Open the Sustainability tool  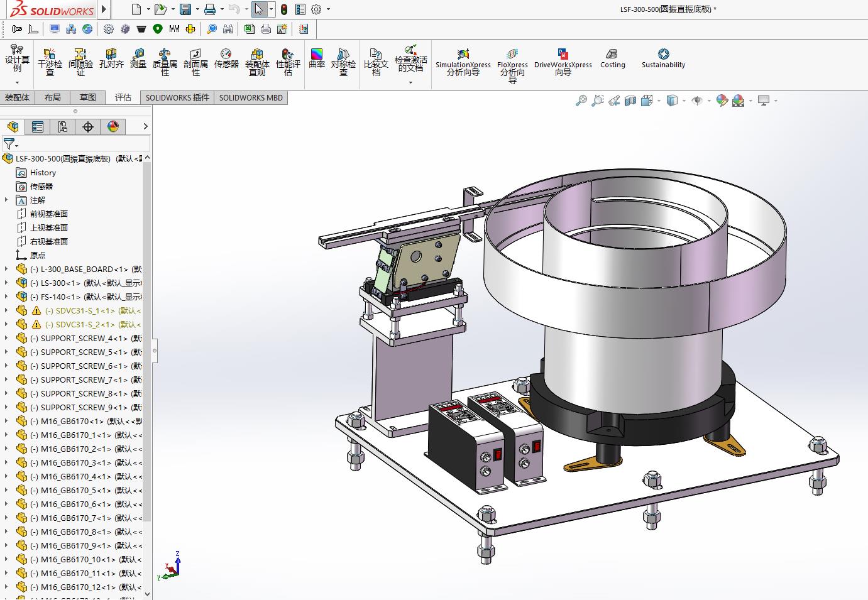point(663,58)
